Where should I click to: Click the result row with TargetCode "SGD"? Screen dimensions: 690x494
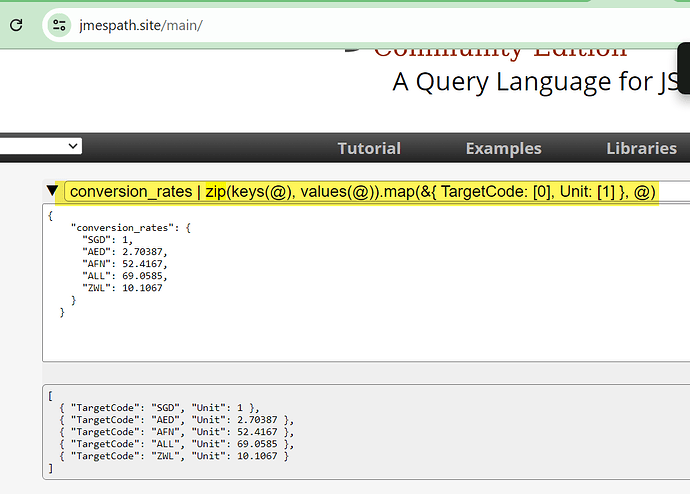[x=159, y=408]
